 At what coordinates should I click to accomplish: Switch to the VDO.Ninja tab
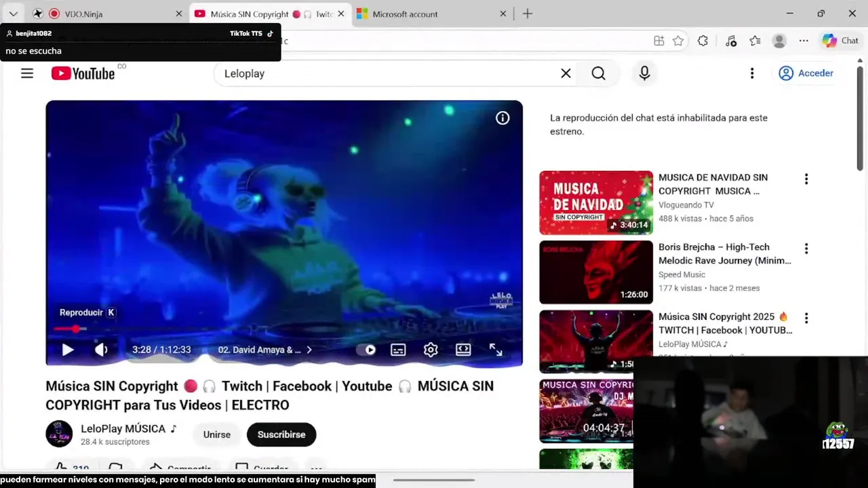[108, 14]
